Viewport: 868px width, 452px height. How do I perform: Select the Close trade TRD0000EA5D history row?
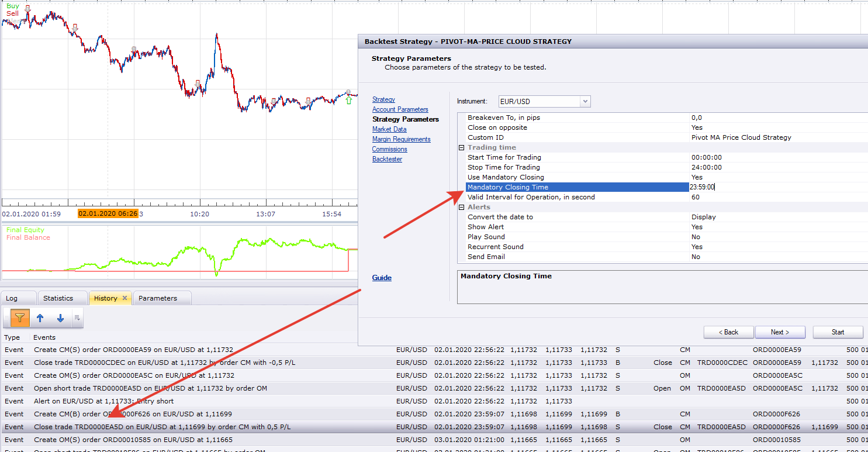point(434,427)
